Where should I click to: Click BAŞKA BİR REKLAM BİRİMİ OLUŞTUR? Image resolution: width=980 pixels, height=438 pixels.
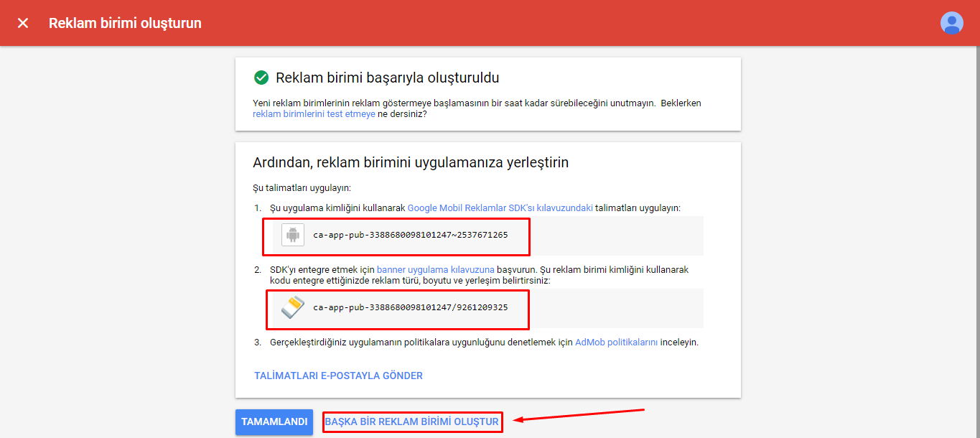click(412, 422)
